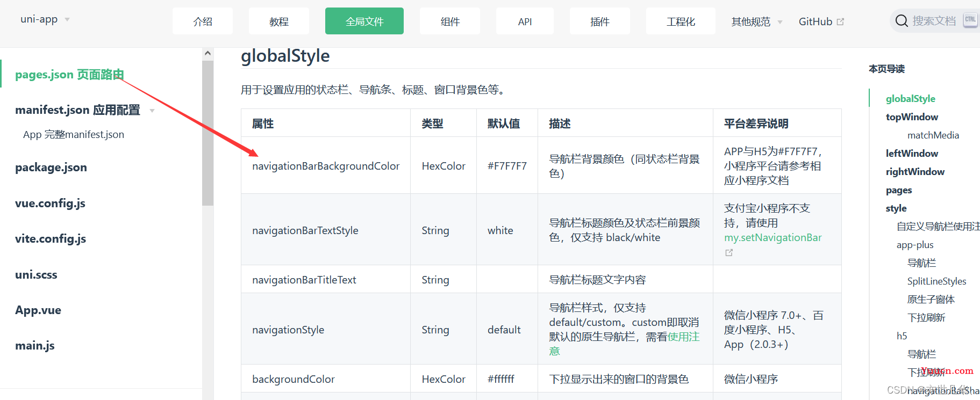
Task: Jump to 导航栏 under h5 outline
Action: pos(921,354)
